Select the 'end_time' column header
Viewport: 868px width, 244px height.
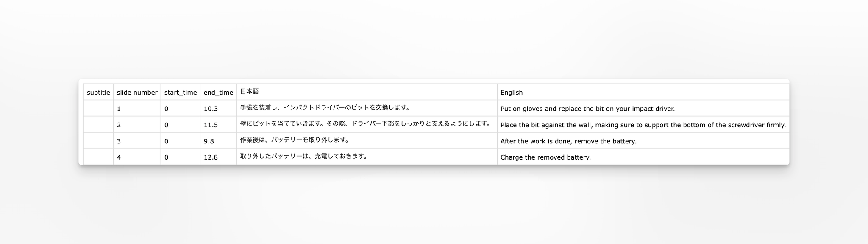click(x=218, y=93)
